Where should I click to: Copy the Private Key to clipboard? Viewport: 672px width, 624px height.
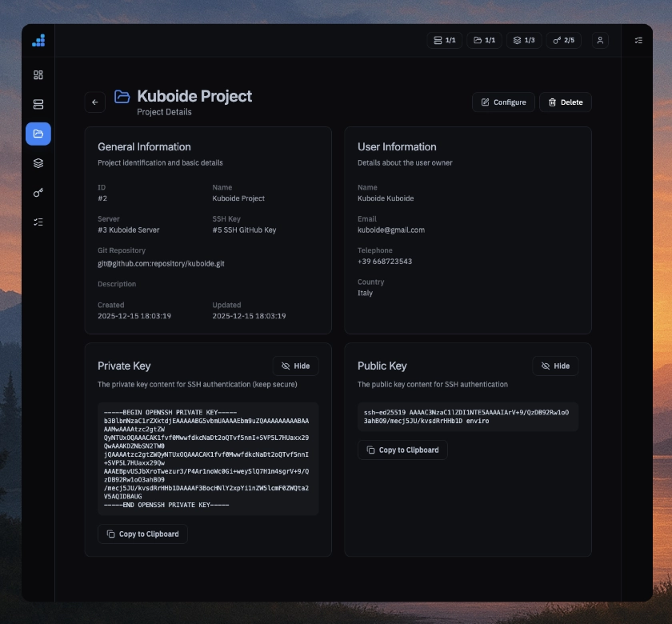click(x=142, y=534)
